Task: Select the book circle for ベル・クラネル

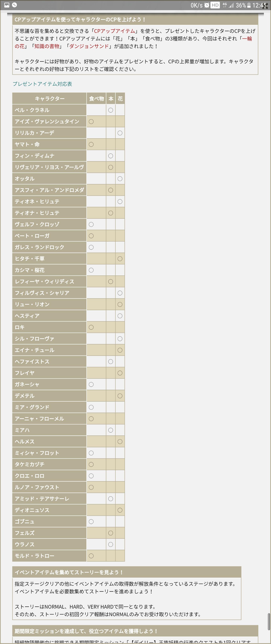Action: tap(110, 110)
